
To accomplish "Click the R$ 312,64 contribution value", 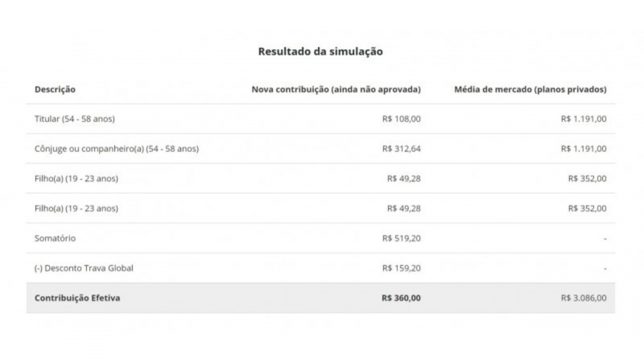I will point(401,149).
